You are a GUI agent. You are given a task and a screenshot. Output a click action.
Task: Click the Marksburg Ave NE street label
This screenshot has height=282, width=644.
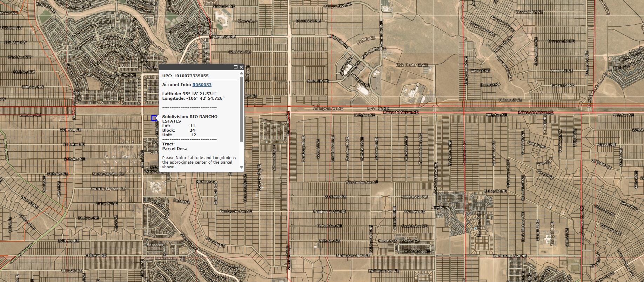(x=383, y=271)
